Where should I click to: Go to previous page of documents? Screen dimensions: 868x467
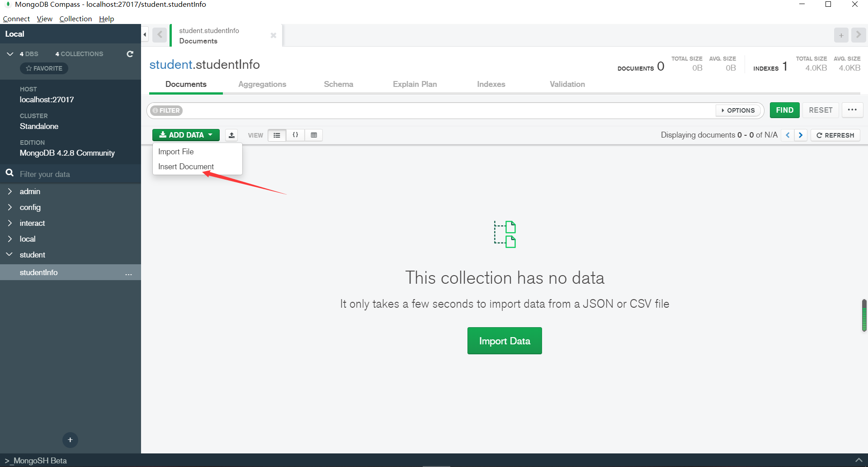pyautogui.click(x=788, y=135)
